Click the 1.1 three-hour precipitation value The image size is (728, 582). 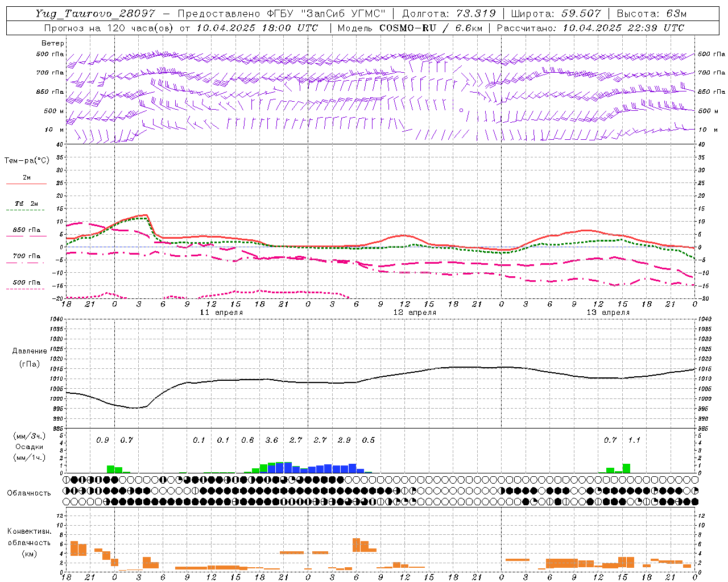tap(634, 440)
